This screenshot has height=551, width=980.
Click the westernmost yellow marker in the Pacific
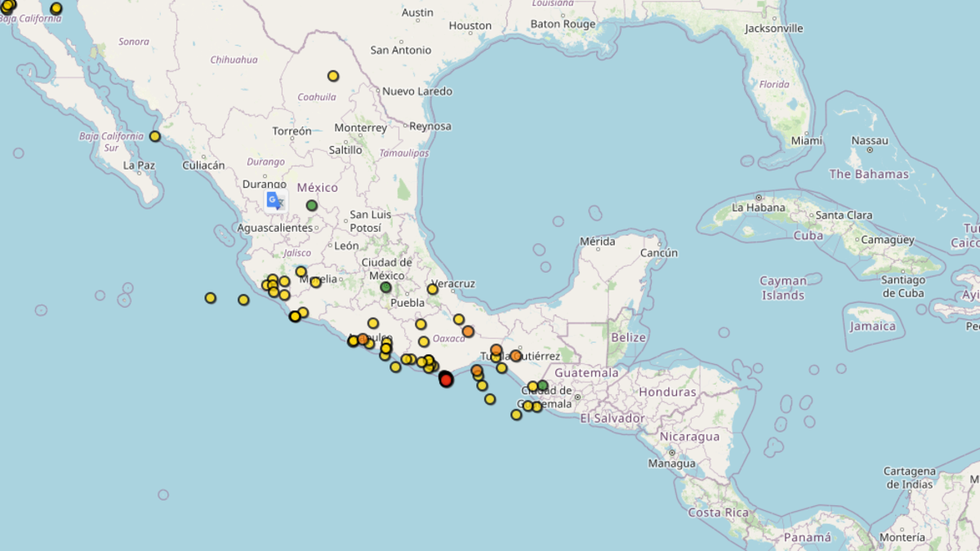(211, 298)
